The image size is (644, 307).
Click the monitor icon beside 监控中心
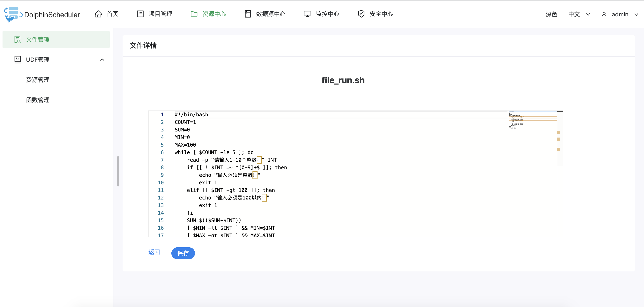[x=307, y=14]
